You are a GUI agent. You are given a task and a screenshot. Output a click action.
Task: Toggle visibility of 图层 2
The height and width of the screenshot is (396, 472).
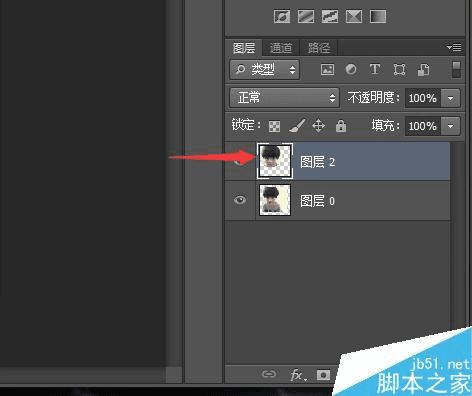(x=240, y=161)
